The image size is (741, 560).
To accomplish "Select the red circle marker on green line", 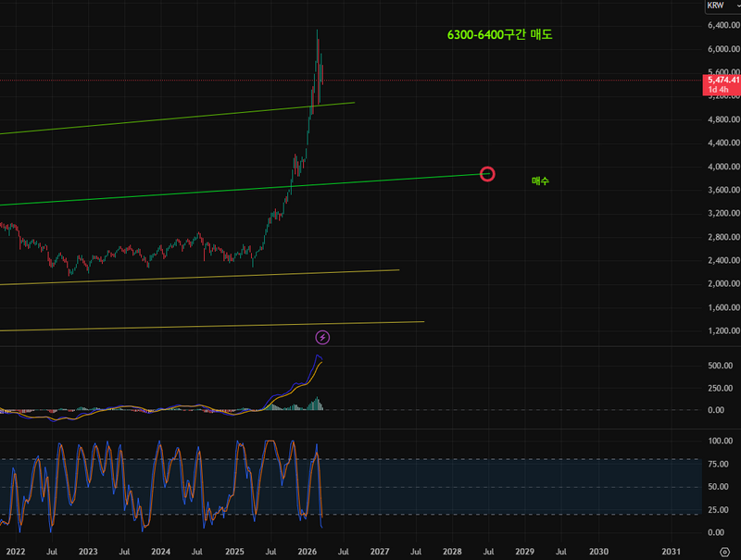I will point(487,174).
